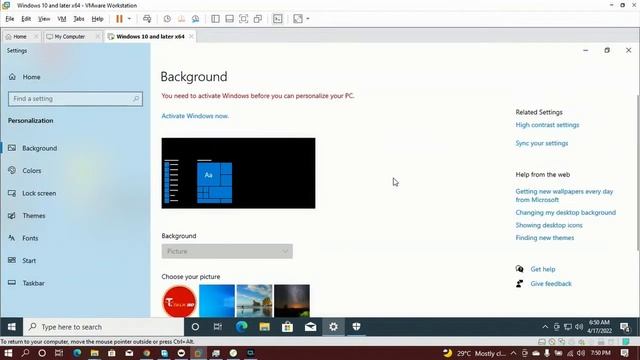Open the VM menu
The height and width of the screenshot is (360, 640).
(62, 19)
